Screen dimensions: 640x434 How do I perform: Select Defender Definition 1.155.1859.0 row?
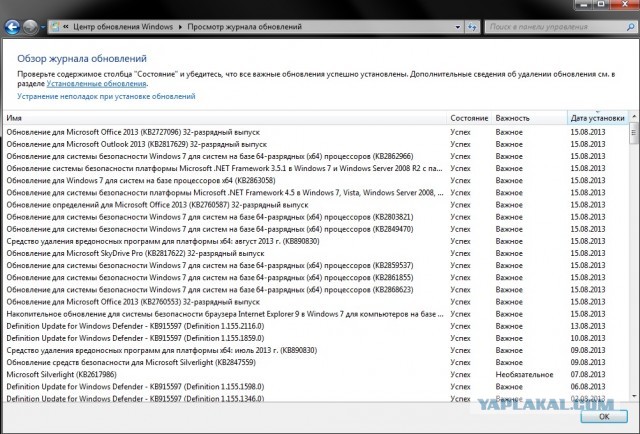click(316, 338)
